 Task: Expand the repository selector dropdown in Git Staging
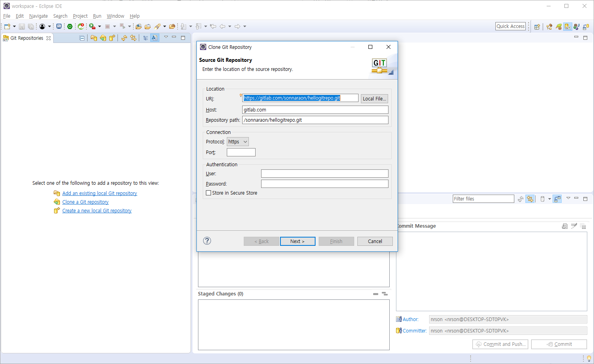[549, 199]
